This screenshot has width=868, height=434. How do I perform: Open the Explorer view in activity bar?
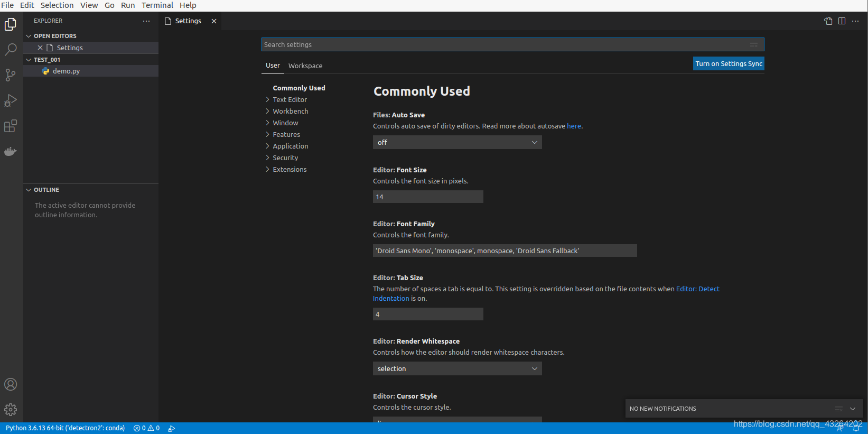click(11, 24)
